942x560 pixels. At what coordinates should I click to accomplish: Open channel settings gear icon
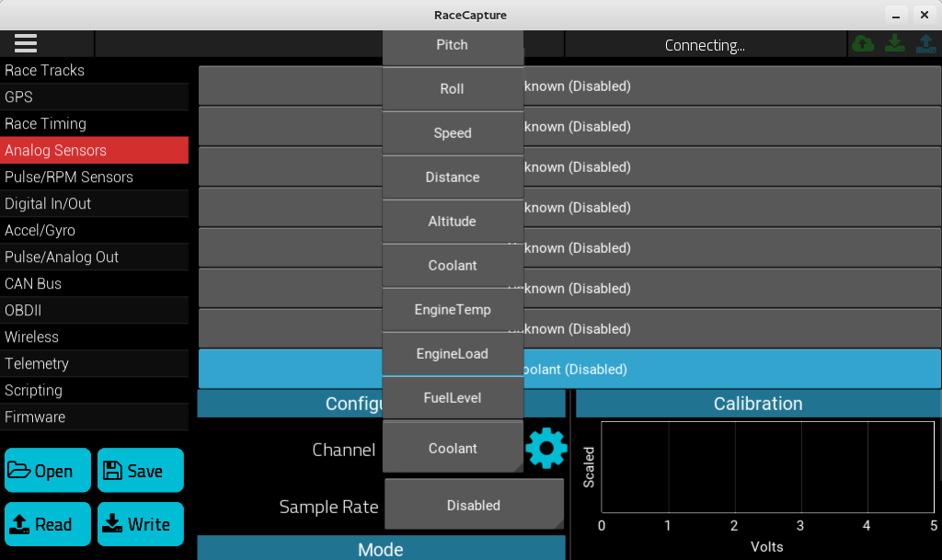click(546, 448)
